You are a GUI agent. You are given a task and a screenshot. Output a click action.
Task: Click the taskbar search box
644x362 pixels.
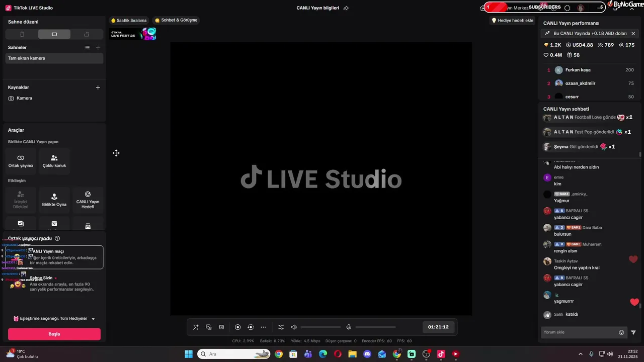pos(234,354)
